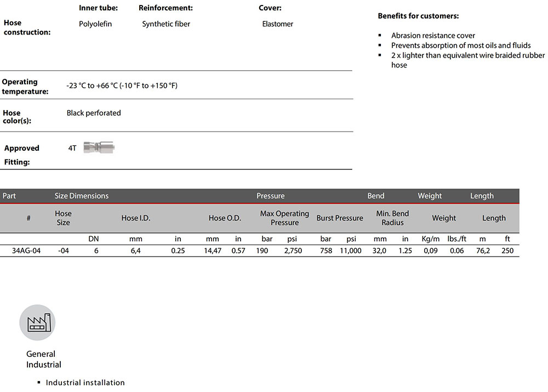548x392 pixels.
Task: Click the Pressure header in dark bar
Action: (x=270, y=196)
